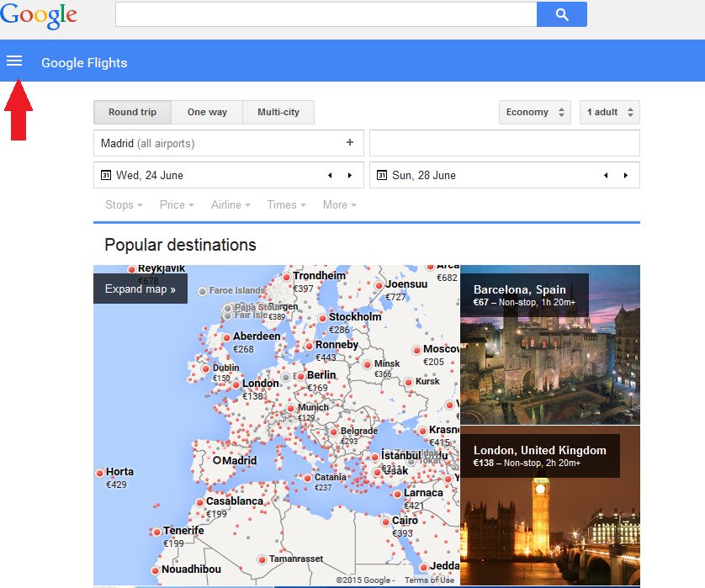
Task: Select the Belgrade marker on map
Action: point(334,432)
